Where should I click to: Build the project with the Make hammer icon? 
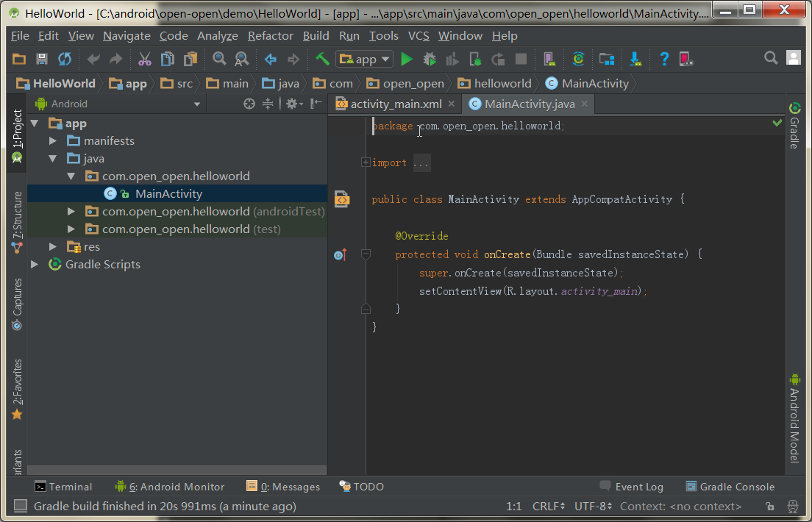(x=321, y=59)
